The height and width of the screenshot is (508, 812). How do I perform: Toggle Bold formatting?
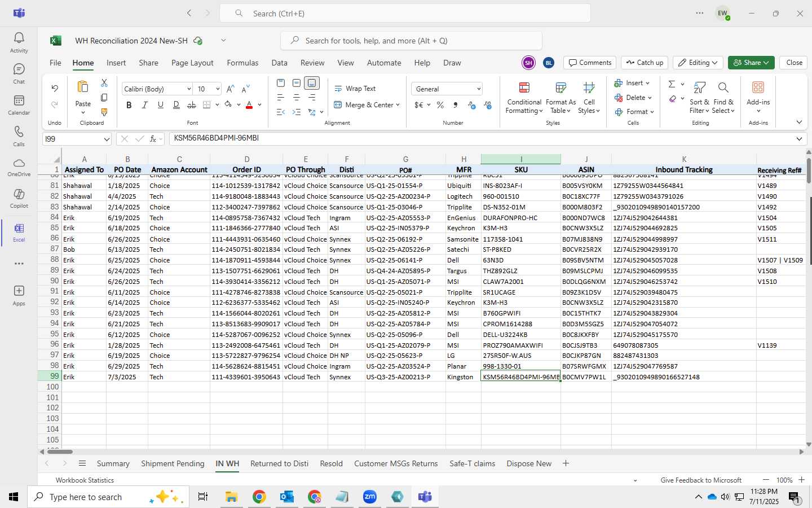129,105
